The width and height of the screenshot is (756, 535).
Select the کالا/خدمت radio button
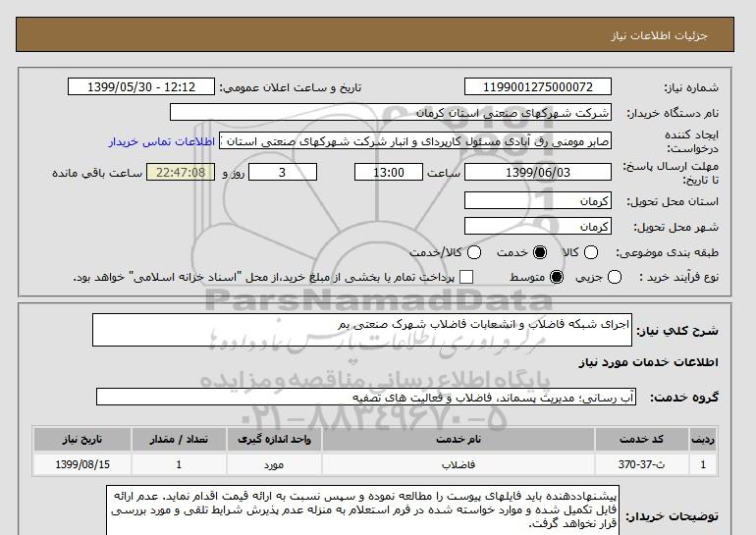tap(474, 252)
